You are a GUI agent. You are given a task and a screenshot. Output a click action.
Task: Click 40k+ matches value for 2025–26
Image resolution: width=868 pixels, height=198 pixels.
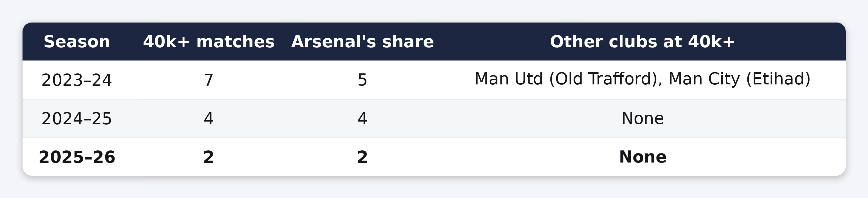[208, 157]
